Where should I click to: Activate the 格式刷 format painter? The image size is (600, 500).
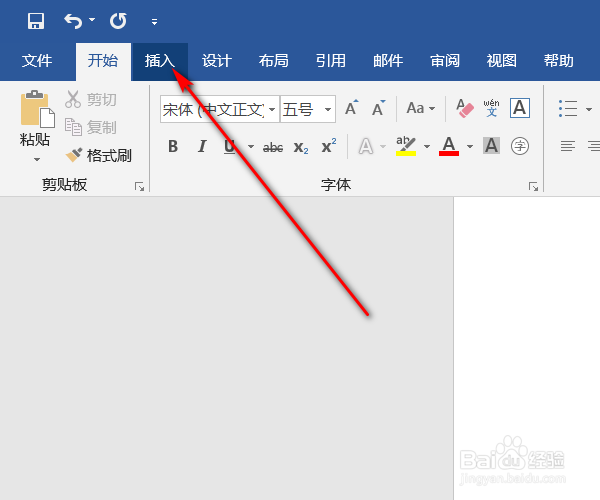pyautogui.click(x=98, y=155)
